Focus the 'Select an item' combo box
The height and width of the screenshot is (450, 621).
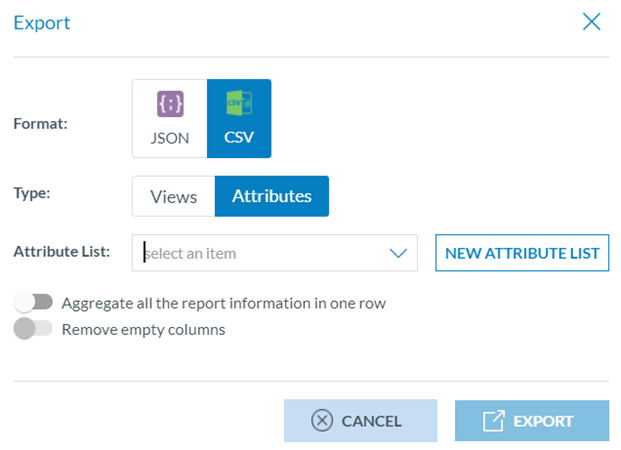[x=260, y=253]
